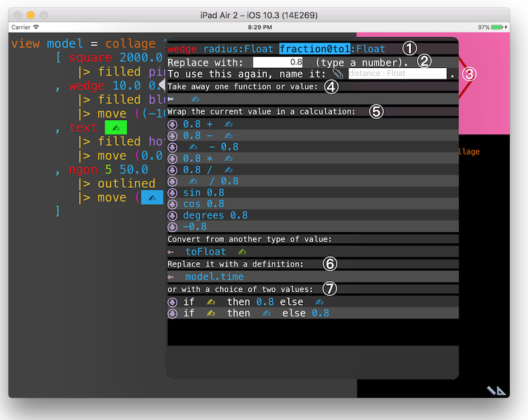Tap 'collage' in the code's first line
Image resolution: width=528 pixels, height=420 pixels.
click(x=131, y=44)
